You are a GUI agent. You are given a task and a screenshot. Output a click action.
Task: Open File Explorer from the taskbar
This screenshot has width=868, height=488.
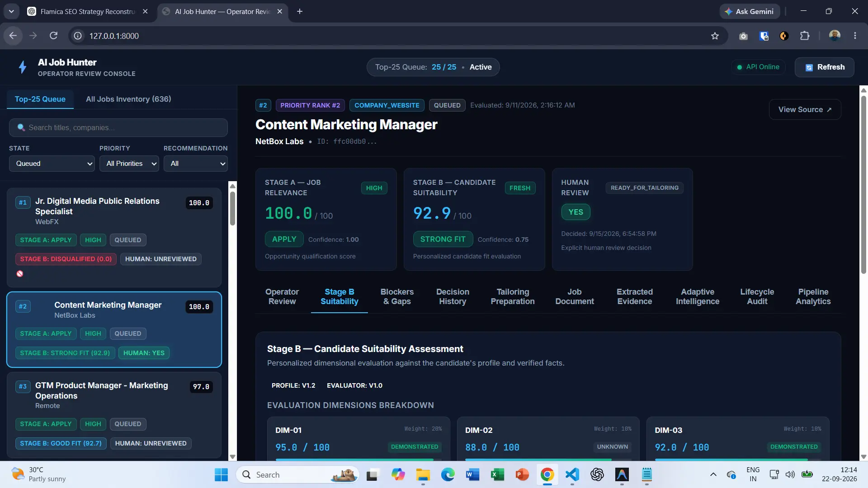tap(423, 475)
